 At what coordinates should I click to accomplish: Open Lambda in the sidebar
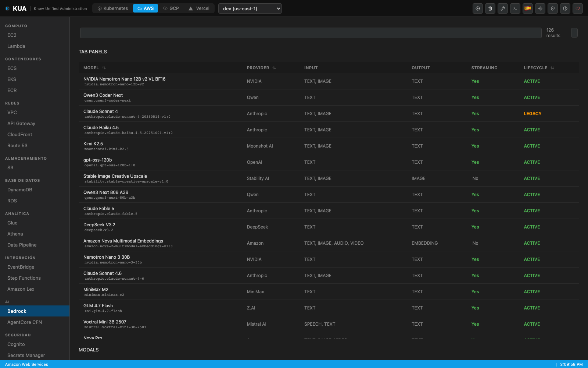point(35,46)
